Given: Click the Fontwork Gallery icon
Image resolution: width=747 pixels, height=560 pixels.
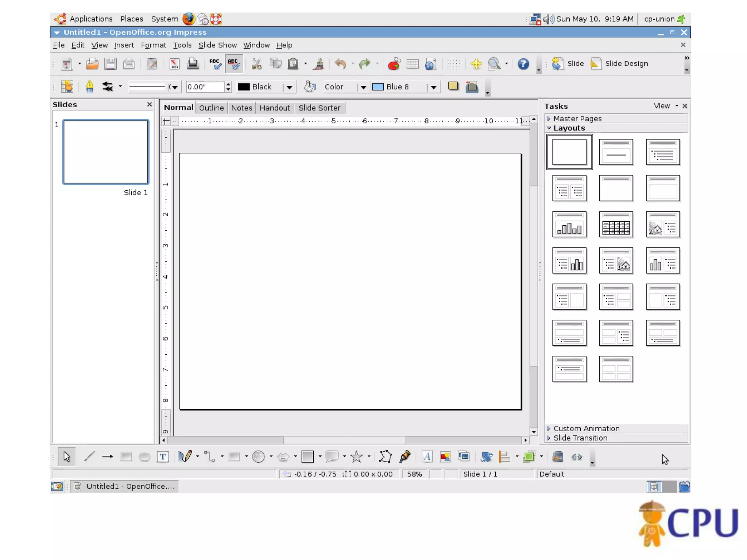Looking at the screenshot, I should click(x=427, y=457).
